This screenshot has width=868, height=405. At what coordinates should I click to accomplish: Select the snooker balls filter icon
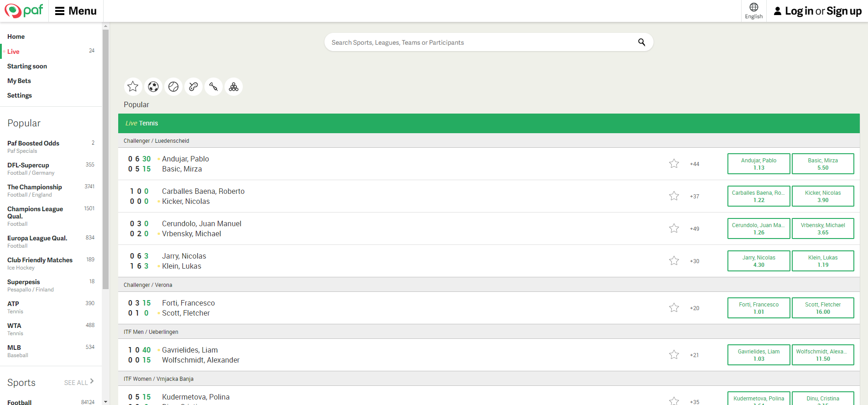point(234,87)
